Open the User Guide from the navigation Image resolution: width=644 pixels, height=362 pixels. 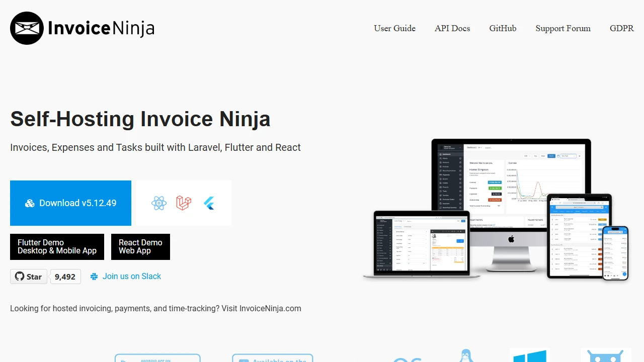click(394, 29)
